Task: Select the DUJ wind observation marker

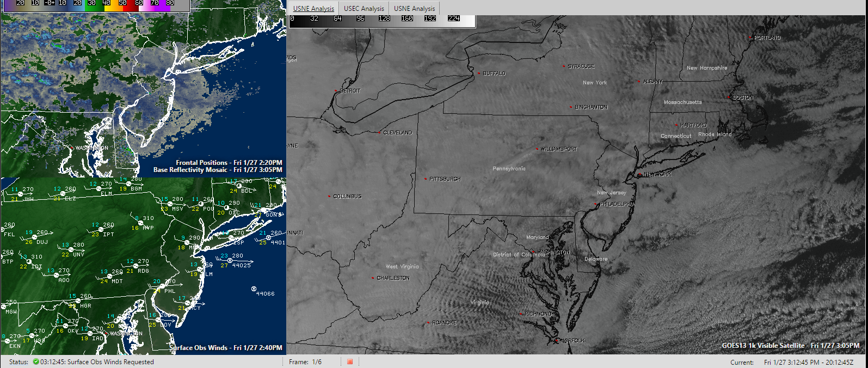Action: pos(34,237)
